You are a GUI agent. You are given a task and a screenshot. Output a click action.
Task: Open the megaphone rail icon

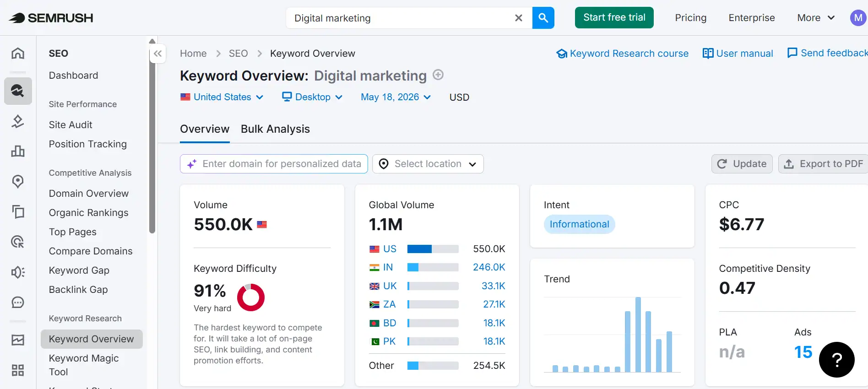point(18,272)
